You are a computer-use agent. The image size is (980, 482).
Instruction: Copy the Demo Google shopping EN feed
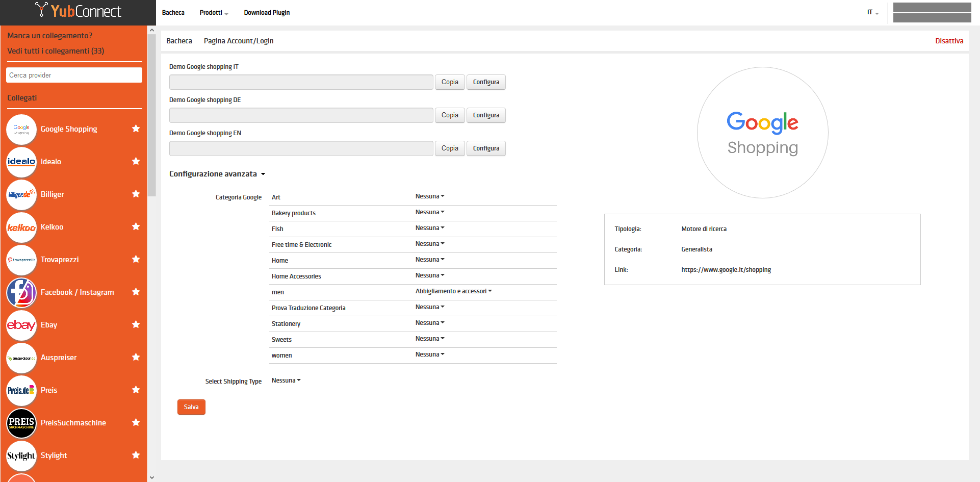pyautogui.click(x=450, y=148)
